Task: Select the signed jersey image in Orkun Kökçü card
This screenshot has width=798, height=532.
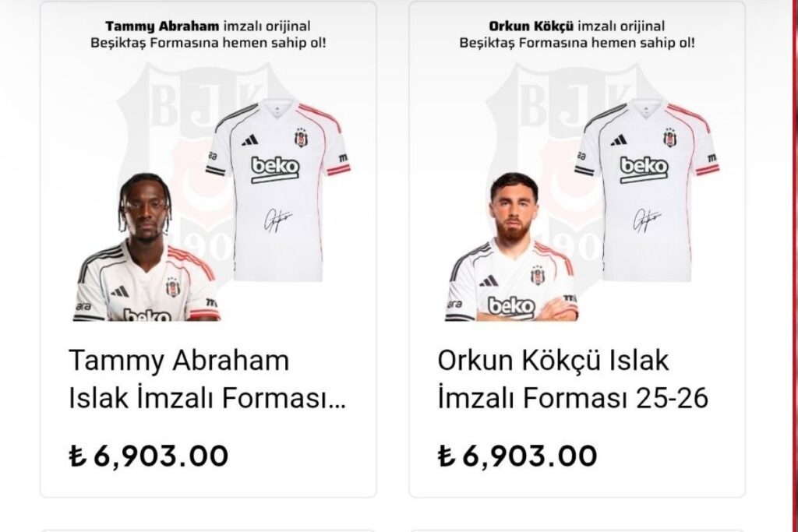Action: tap(647, 191)
